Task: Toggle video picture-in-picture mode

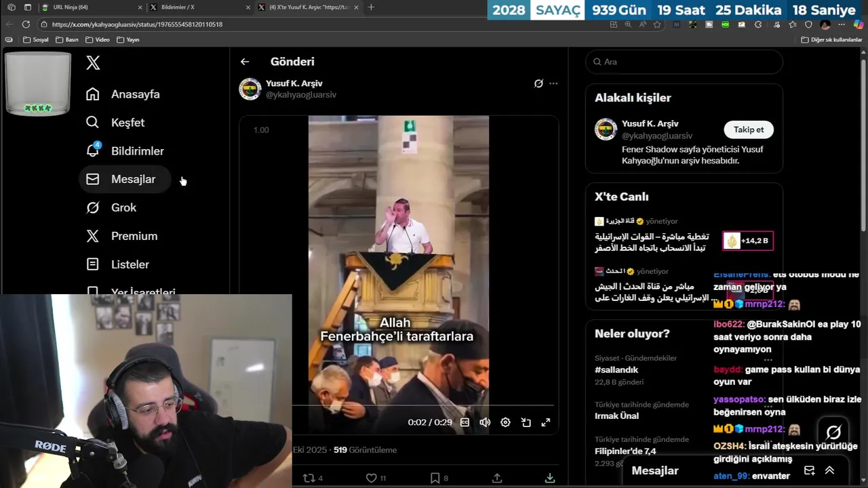Action: point(526,422)
